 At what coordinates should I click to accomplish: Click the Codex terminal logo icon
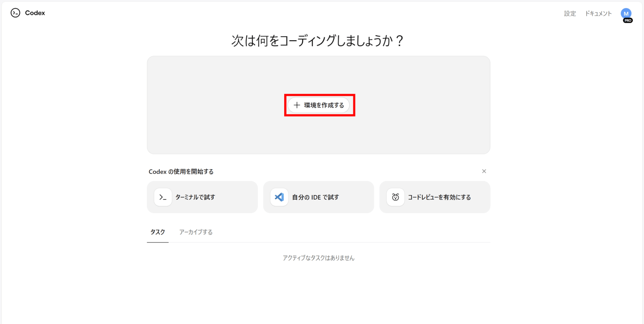pyautogui.click(x=15, y=13)
